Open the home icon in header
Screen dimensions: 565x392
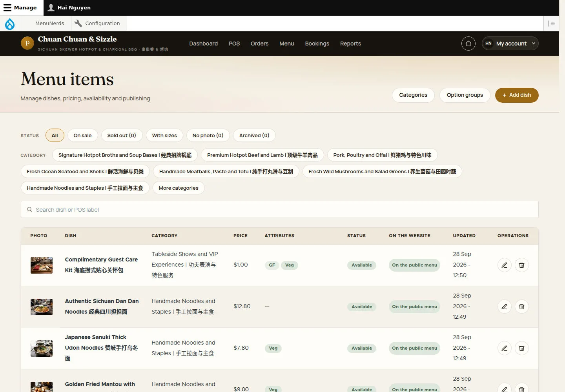pos(468,44)
